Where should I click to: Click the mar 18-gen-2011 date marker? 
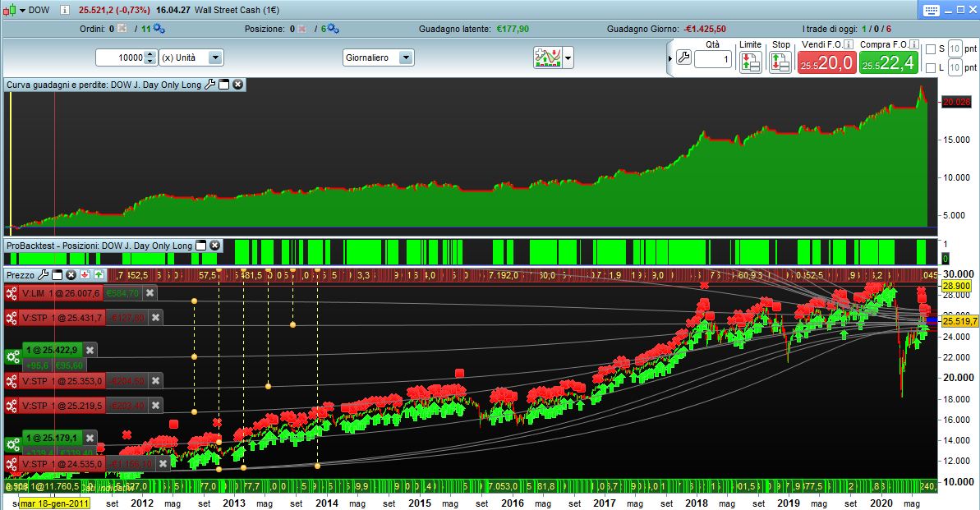55,503
